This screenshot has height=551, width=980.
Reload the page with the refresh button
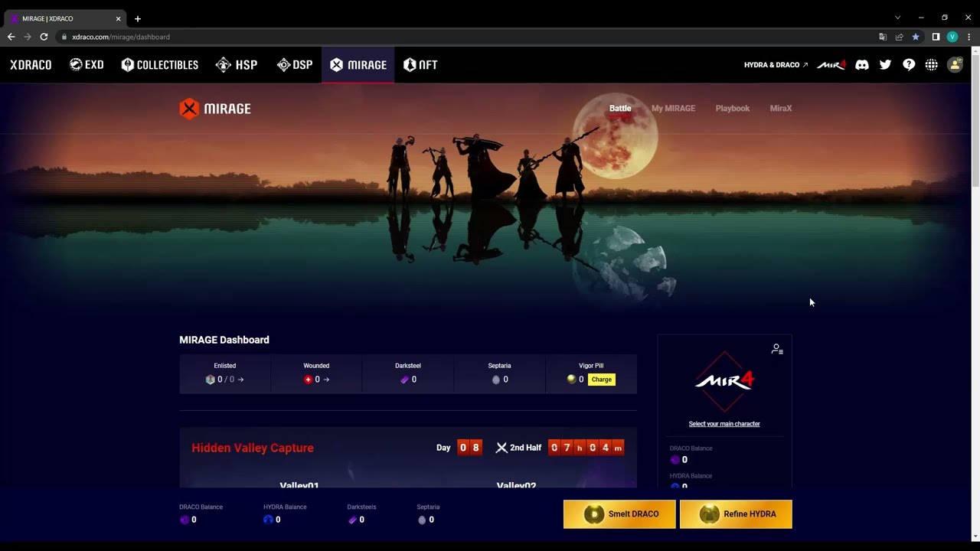pos(44,37)
